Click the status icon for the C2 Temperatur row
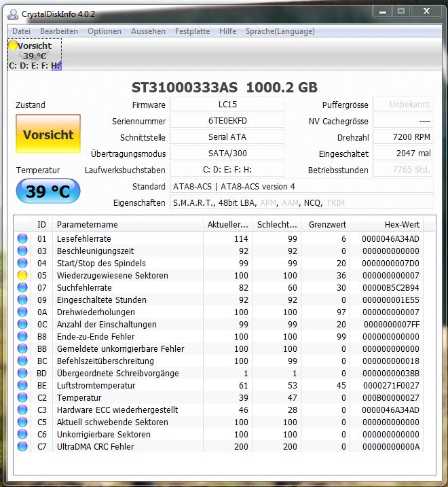This screenshot has height=487, width=448. pos(22,397)
